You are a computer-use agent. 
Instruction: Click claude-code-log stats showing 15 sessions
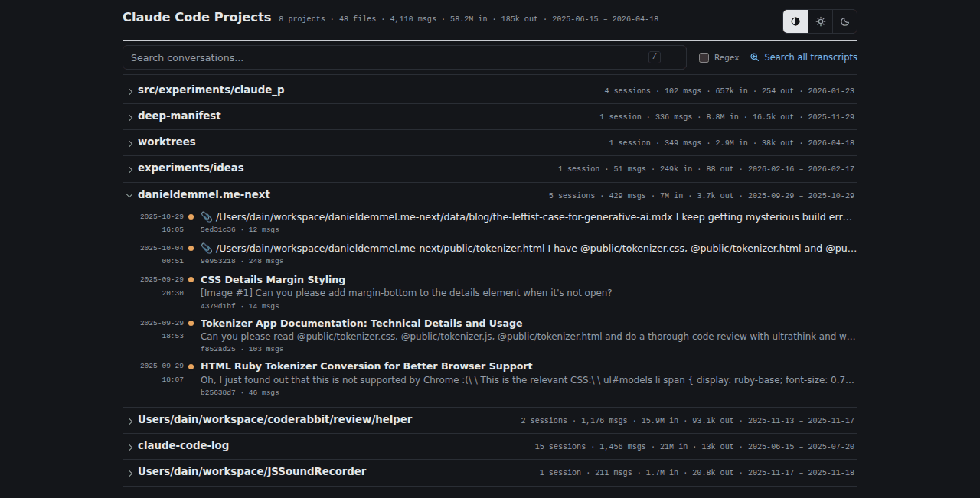[694, 447]
